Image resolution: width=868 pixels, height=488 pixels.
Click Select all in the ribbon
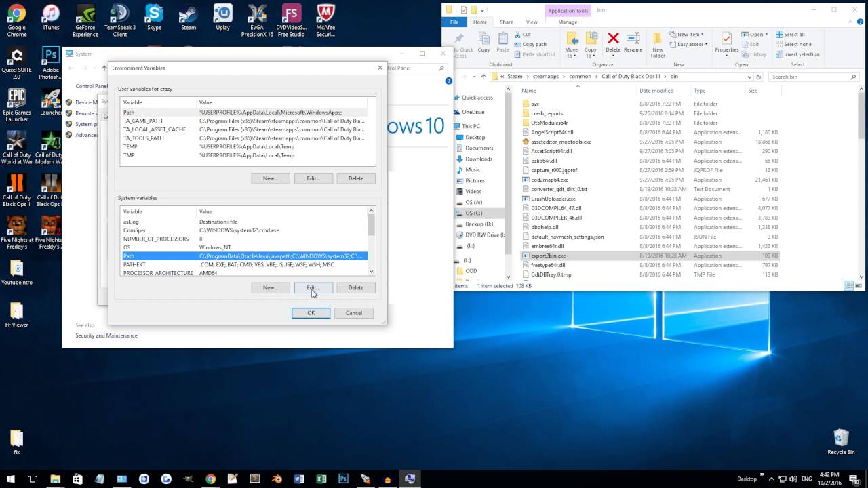coord(789,35)
